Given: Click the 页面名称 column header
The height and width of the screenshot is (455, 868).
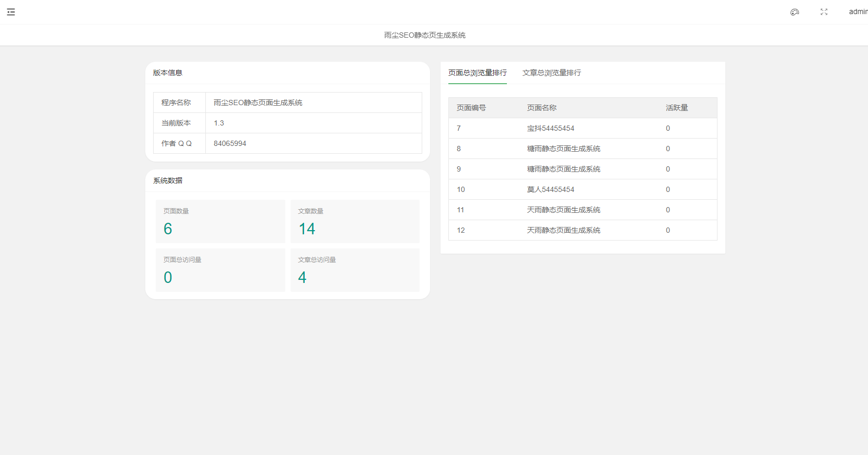Looking at the screenshot, I should point(541,108).
